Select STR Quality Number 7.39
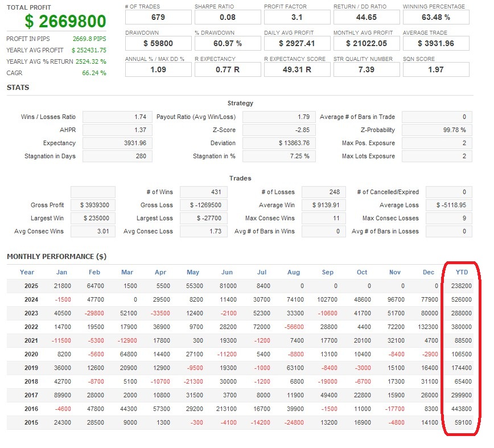Image resolution: width=494 pixels, height=448 pixels. [367, 69]
